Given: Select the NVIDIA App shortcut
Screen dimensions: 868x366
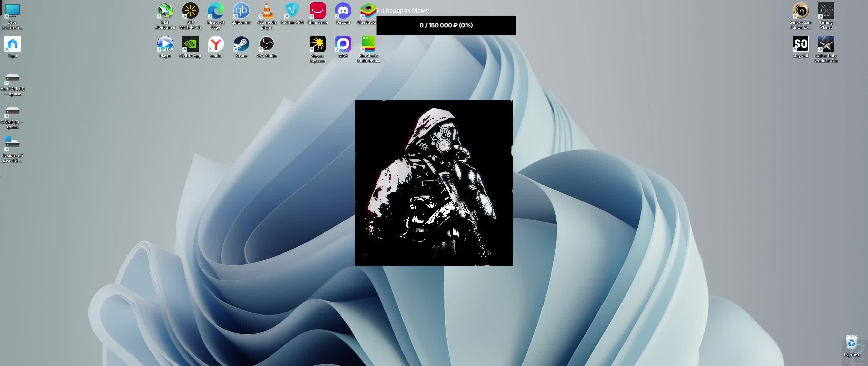Looking at the screenshot, I should (190, 44).
